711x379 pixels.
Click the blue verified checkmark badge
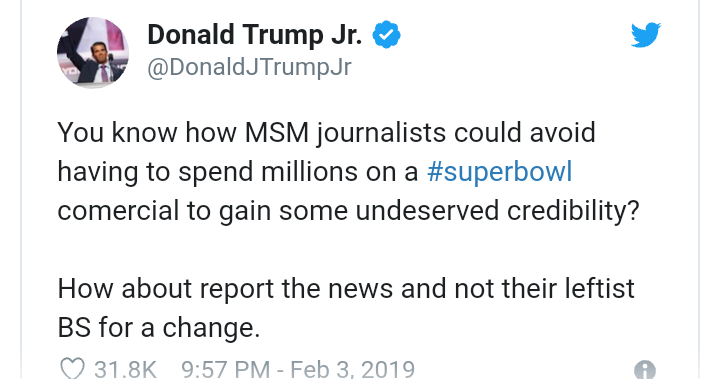point(386,35)
